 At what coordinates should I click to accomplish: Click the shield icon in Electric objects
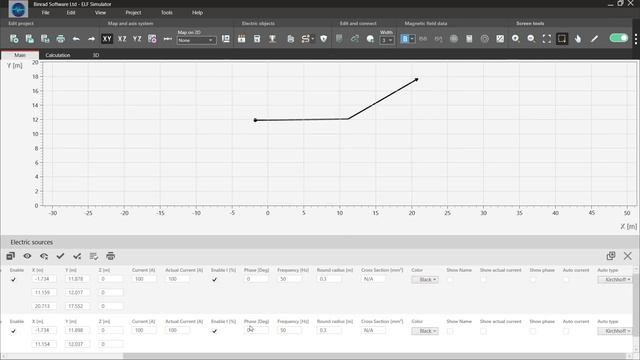click(324, 39)
